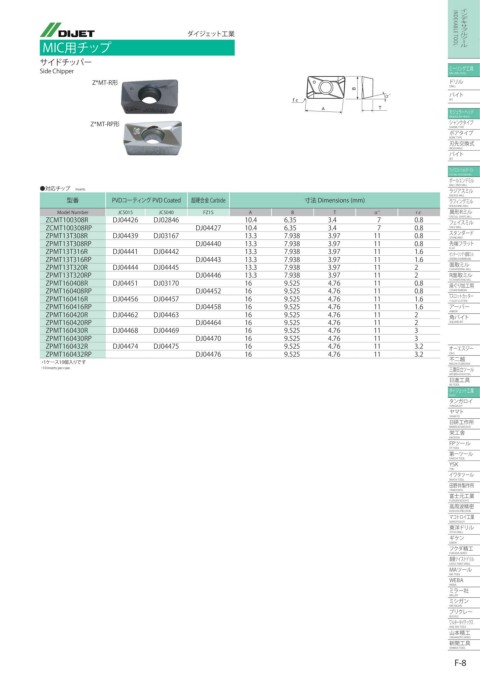Open the ボアタイプ index tab

pos(464,134)
